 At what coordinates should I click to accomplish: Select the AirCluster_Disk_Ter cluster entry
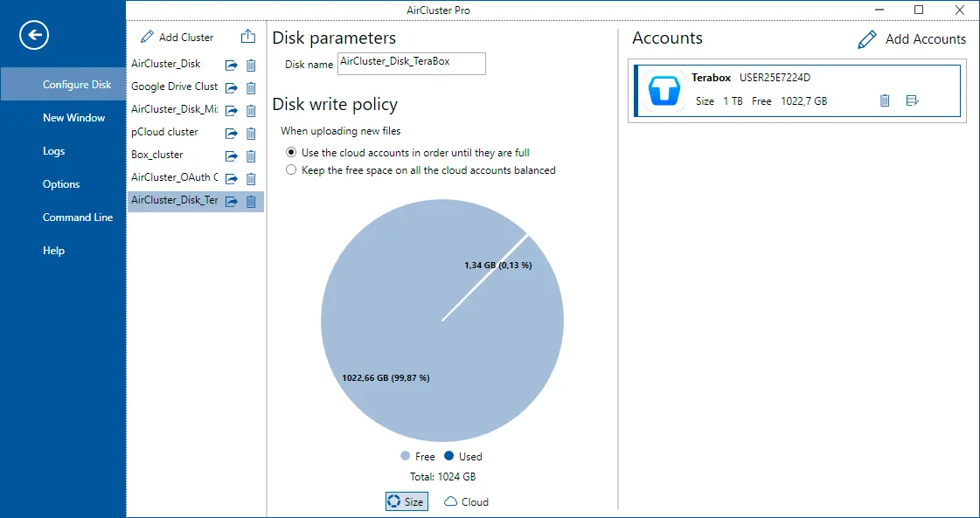click(x=174, y=200)
